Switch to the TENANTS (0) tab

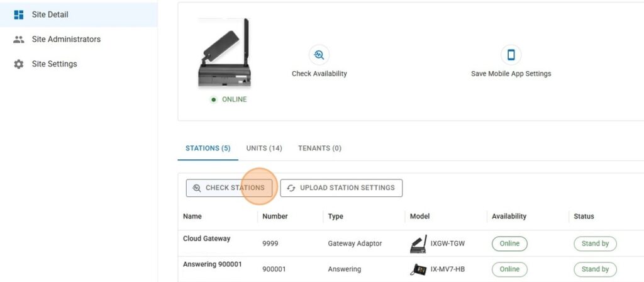(x=319, y=148)
